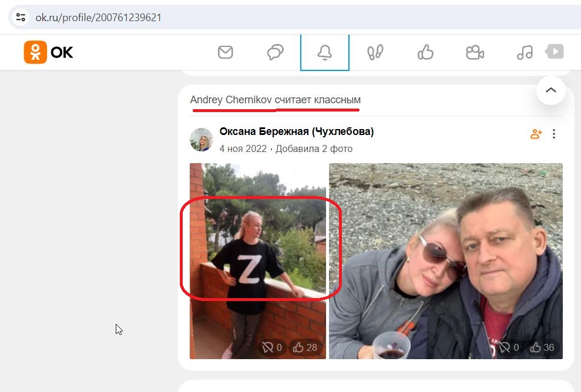
Task: Click the Добавила 2 фото text
Action: 314,148
